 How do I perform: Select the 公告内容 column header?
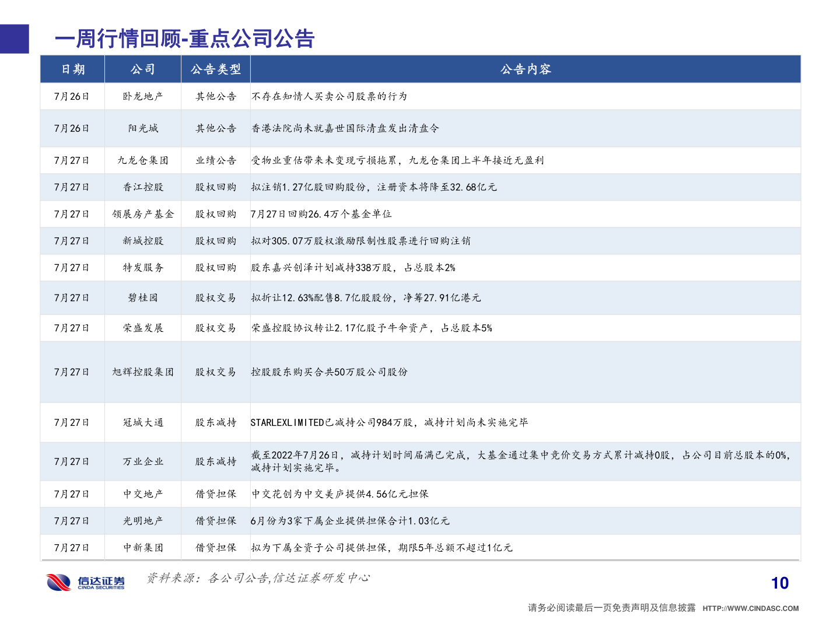click(526, 69)
